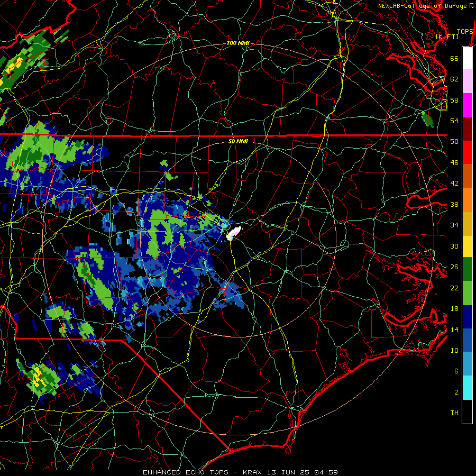This screenshot has height=476, width=476.
Task: Click the dark orange swatch near 42 kft
Action: tap(467, 176)
